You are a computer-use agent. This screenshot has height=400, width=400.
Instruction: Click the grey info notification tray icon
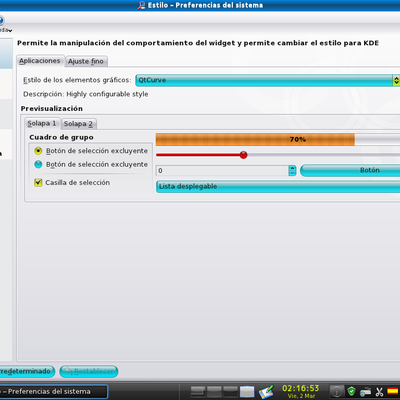[x=337, y=391]
